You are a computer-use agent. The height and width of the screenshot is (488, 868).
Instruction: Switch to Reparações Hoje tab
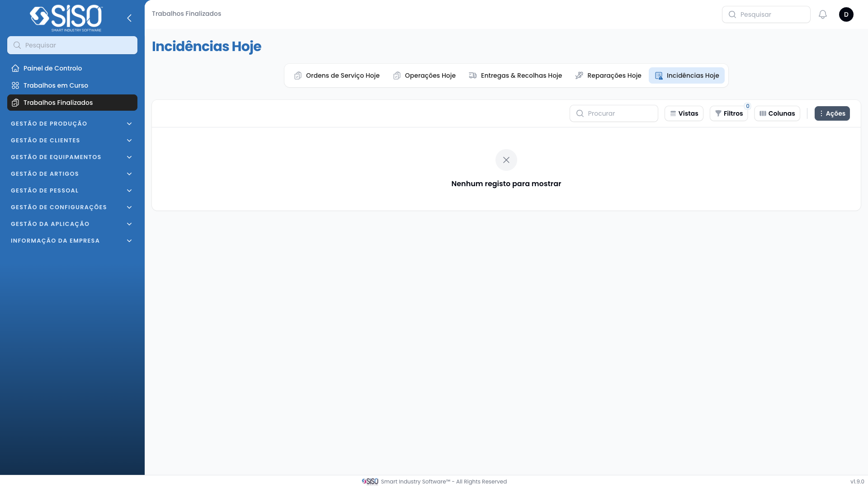[x=608, y=75]
